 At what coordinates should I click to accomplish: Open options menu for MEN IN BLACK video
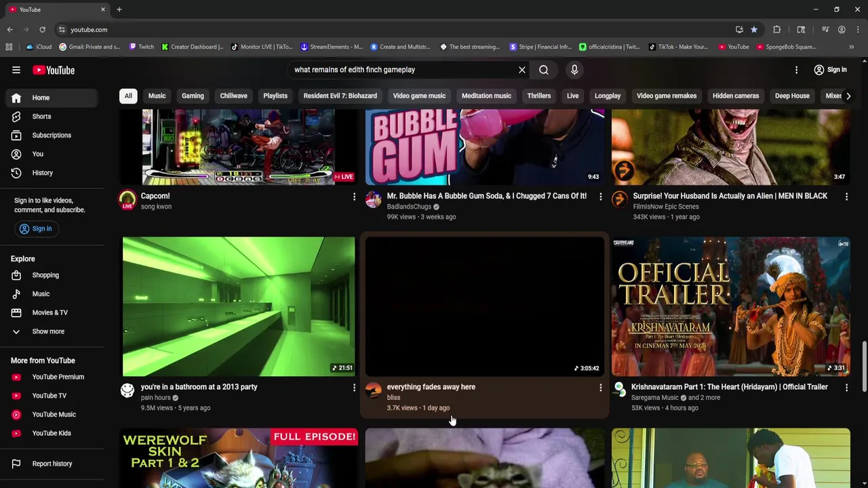pyautogui.click(x=846, y=197)
